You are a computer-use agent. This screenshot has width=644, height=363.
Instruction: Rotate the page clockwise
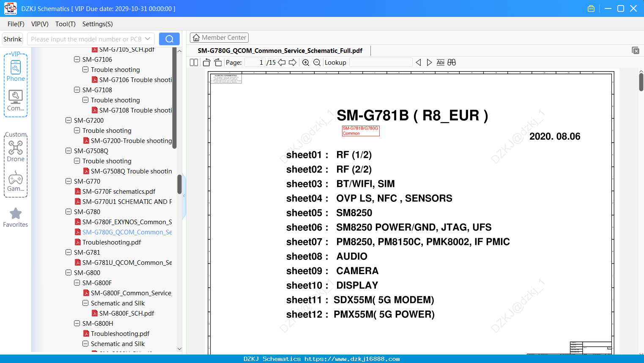[x=218, y=62]
